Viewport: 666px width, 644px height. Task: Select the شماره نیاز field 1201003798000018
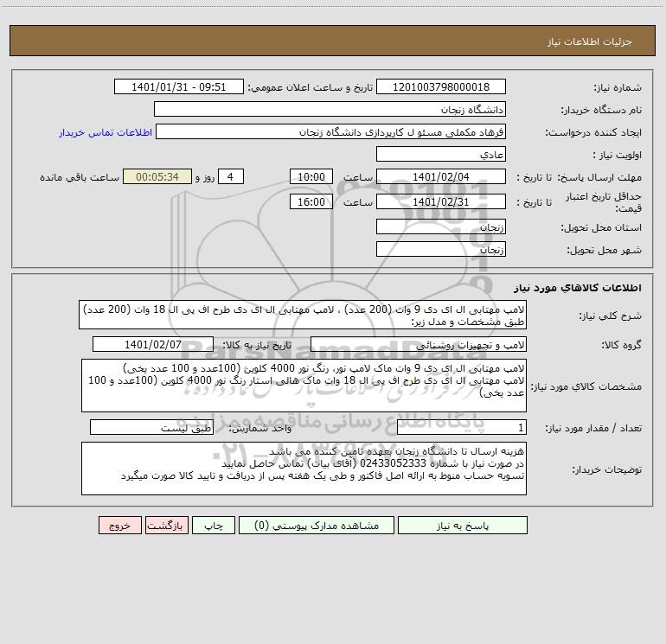tap(441, 86)
